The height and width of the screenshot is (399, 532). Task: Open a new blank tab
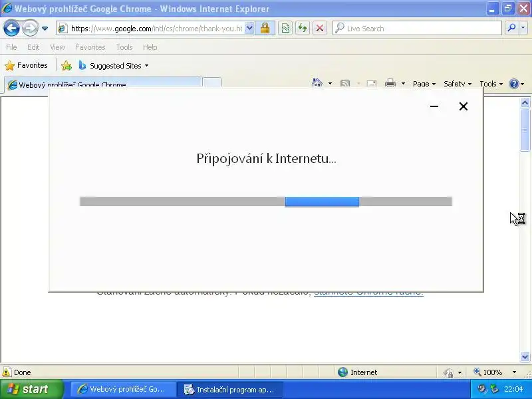[212, 84]
